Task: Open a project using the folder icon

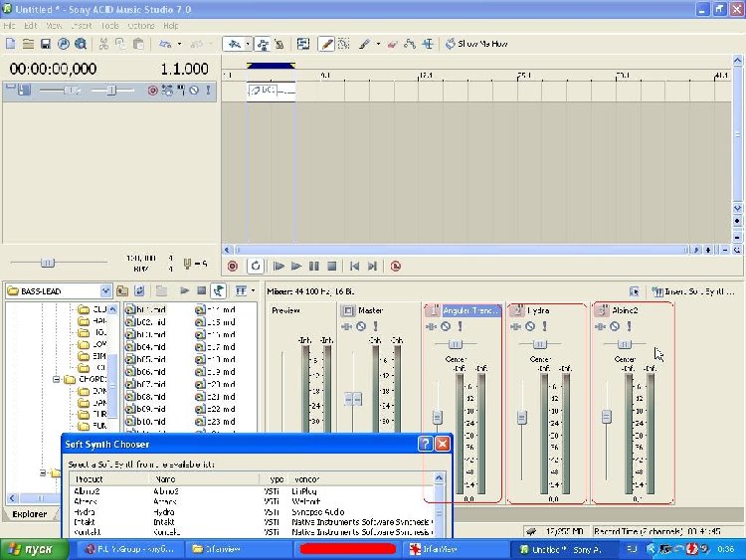Action: click(28, 44)
